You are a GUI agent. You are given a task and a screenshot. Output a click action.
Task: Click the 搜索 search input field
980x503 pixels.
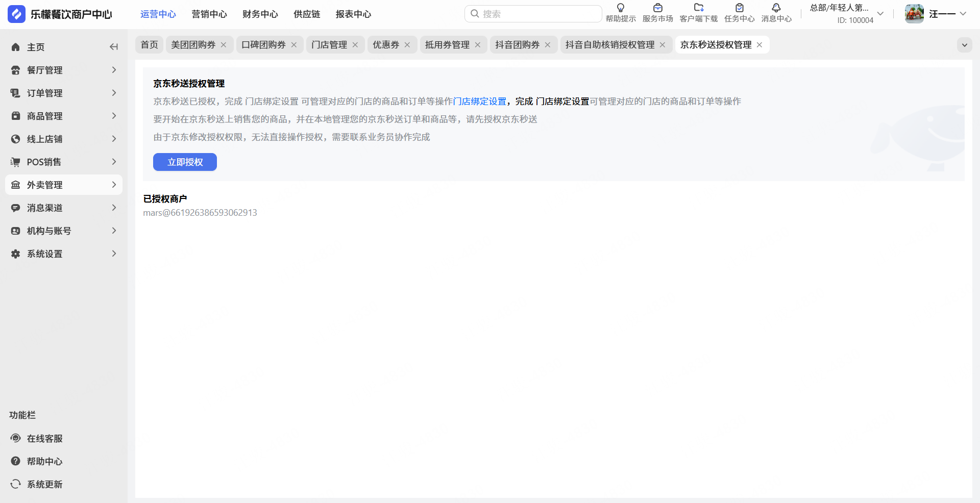[x=533, y=14]
